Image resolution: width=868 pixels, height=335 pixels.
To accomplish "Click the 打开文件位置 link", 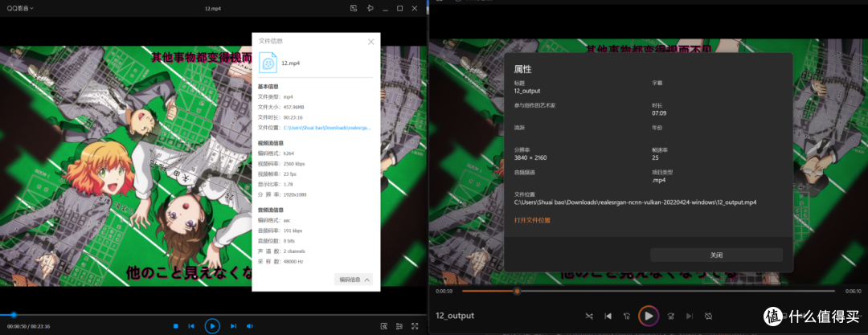I will coord(532,220).
